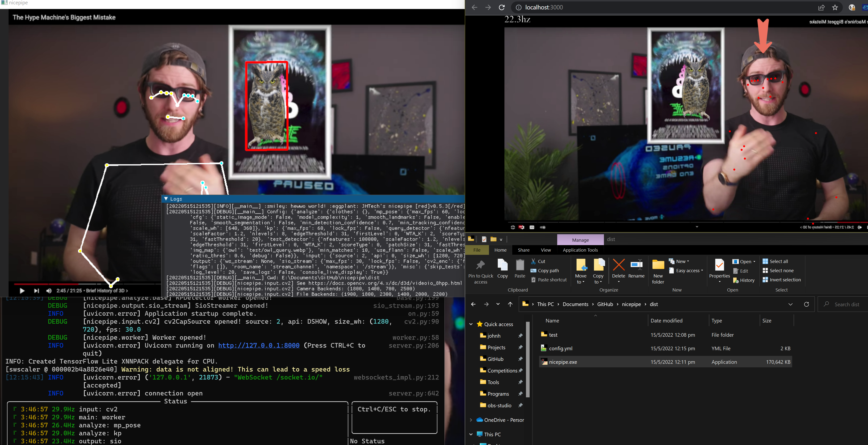868x445 pixels.
Task: Click the Rename icon in ribbon
Action: (x=636, y=265)
